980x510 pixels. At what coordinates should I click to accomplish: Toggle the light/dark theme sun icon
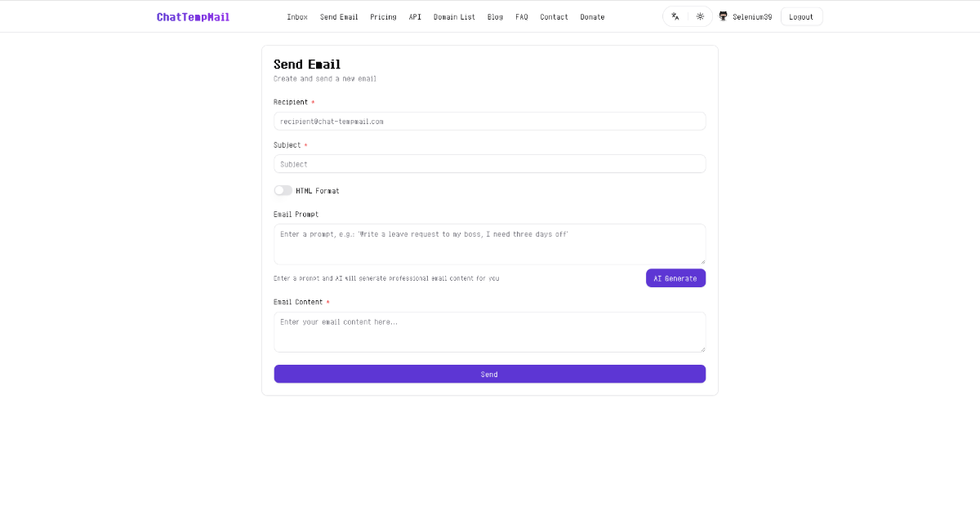pyautogui.click(x=700, y=16)
